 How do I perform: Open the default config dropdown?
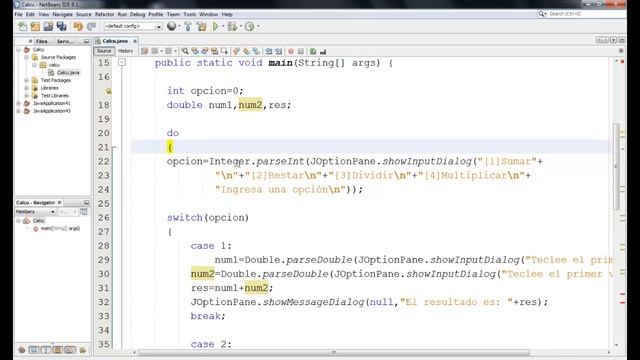133,27
